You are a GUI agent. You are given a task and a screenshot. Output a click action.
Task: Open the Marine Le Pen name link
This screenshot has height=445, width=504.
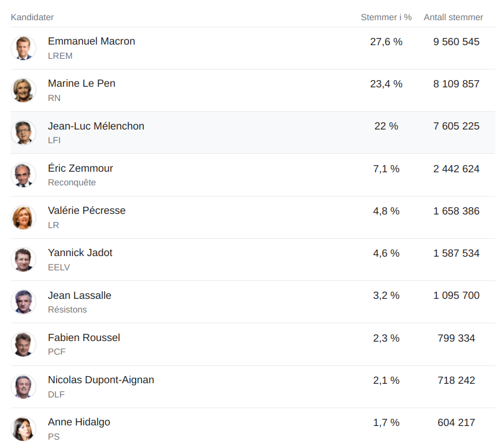click(81, 84)
